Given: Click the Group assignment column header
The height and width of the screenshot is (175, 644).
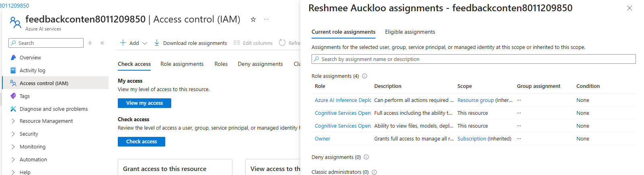Looking at the screenshot, I should click(538, 86).
